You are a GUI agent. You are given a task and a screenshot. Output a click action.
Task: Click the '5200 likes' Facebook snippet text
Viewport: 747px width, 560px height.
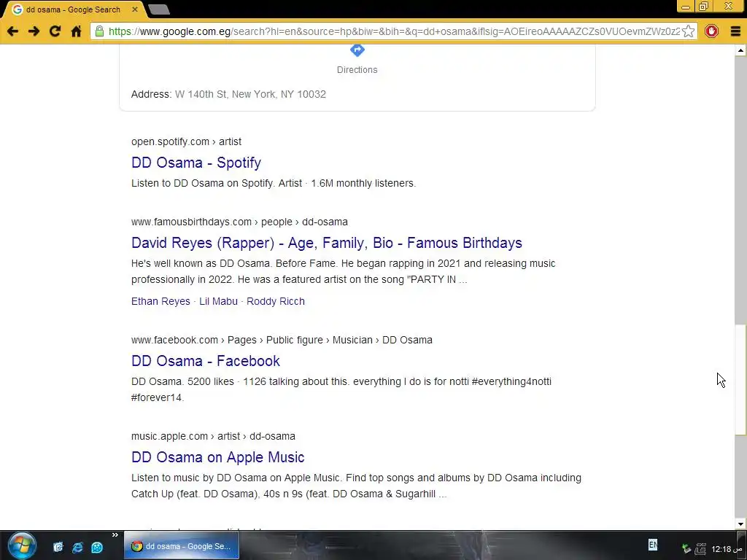coord(211,382)
